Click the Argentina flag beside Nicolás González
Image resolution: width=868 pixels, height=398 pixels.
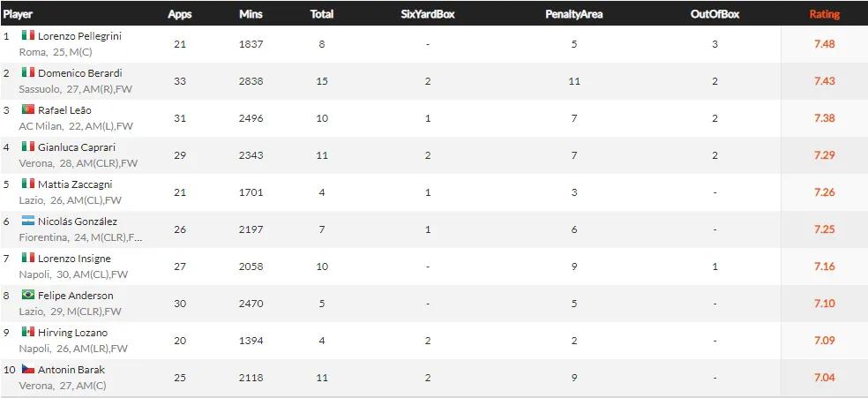(x=28, y=222)
